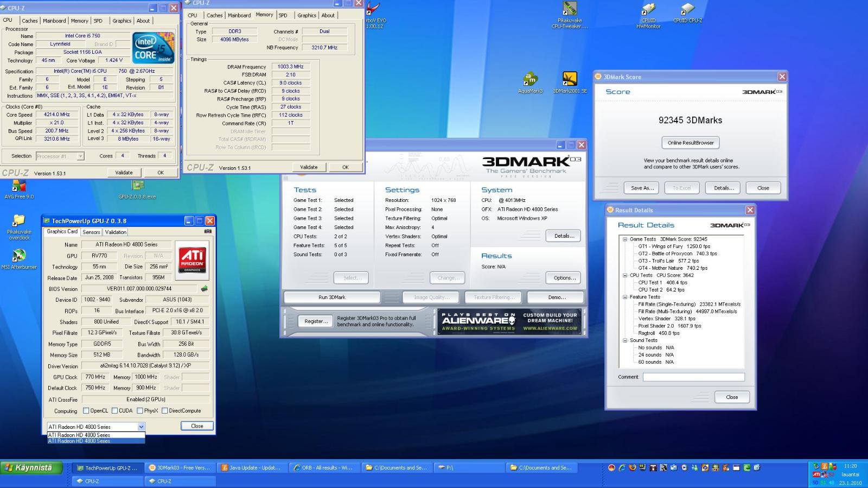Open Mainboard tab in left CPU-Z window

54,21
